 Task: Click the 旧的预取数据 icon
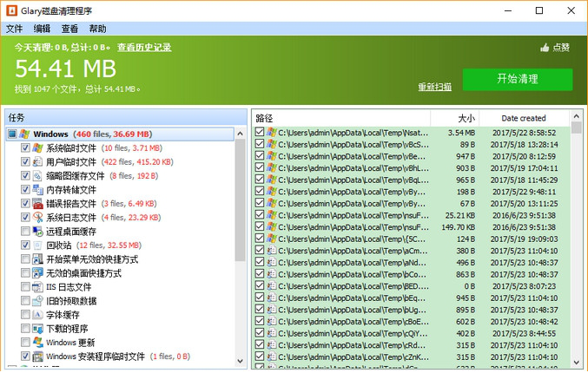tap(37, 301)
